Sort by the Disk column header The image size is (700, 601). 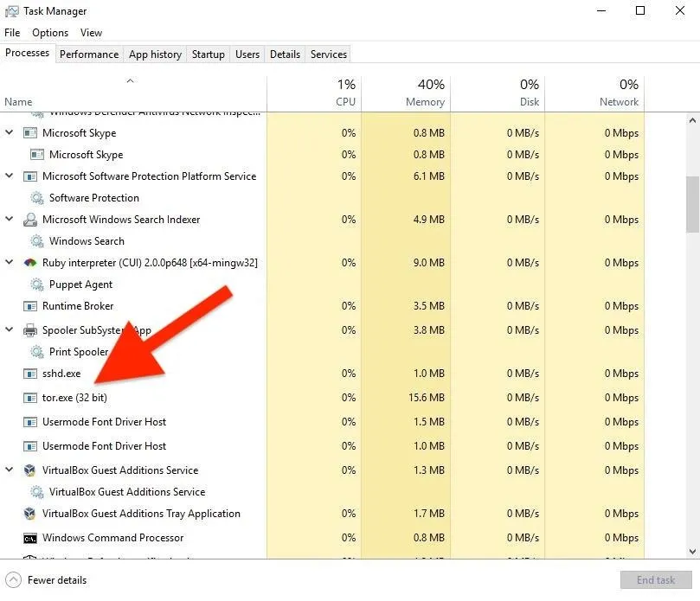[498, 93]
